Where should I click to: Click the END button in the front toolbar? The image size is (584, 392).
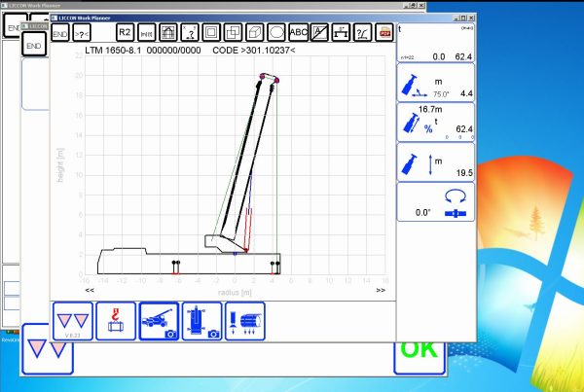60,33
